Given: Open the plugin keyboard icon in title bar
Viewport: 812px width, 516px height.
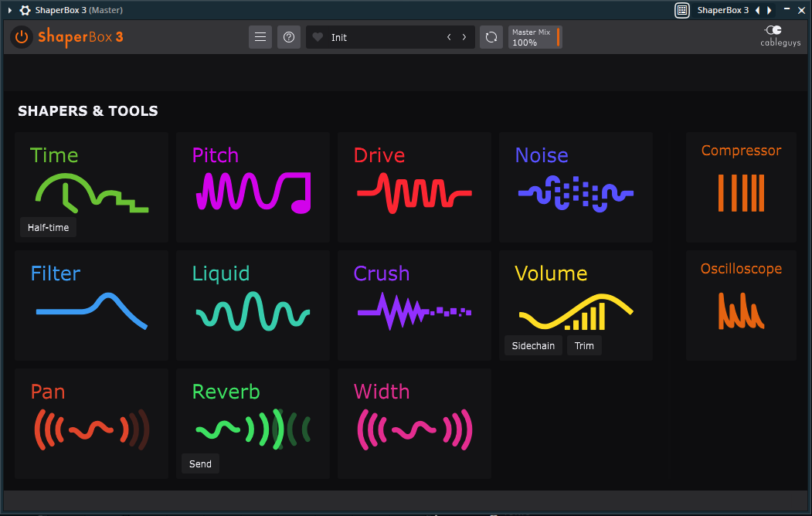Looking at the screenshot, I should point(681,10).
